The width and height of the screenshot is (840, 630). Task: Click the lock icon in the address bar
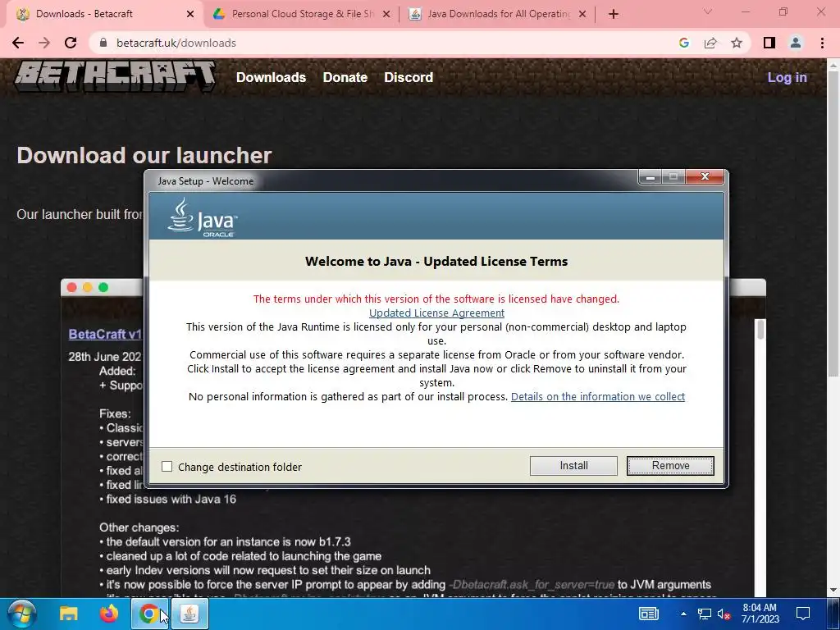point(104,43)
